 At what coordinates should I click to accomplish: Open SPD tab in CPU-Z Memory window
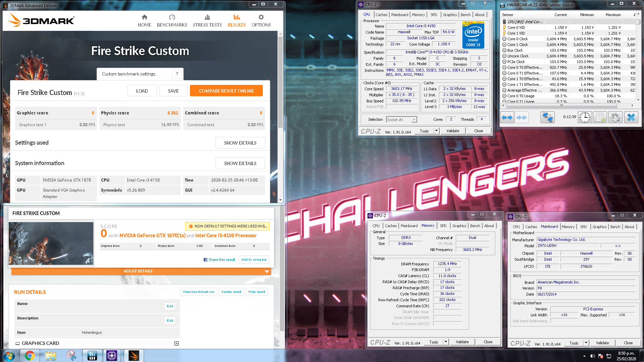pyautogui.click(x=443, y=226)
